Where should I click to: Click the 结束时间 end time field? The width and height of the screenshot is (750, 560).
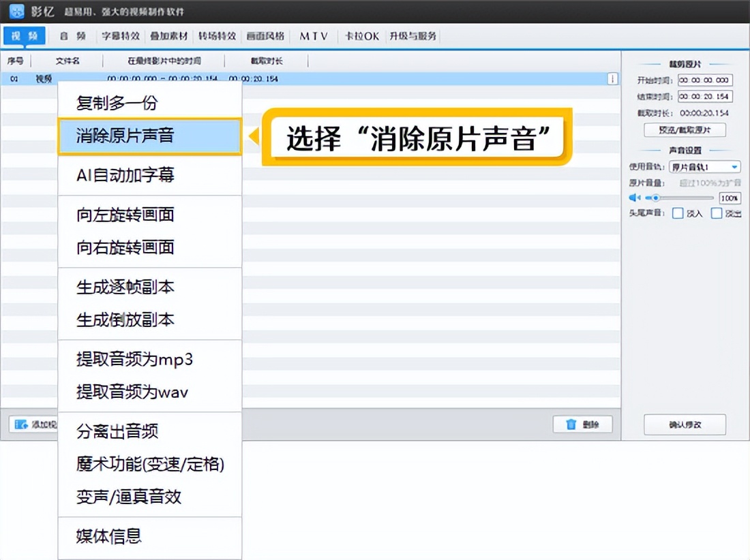[704, 97]
